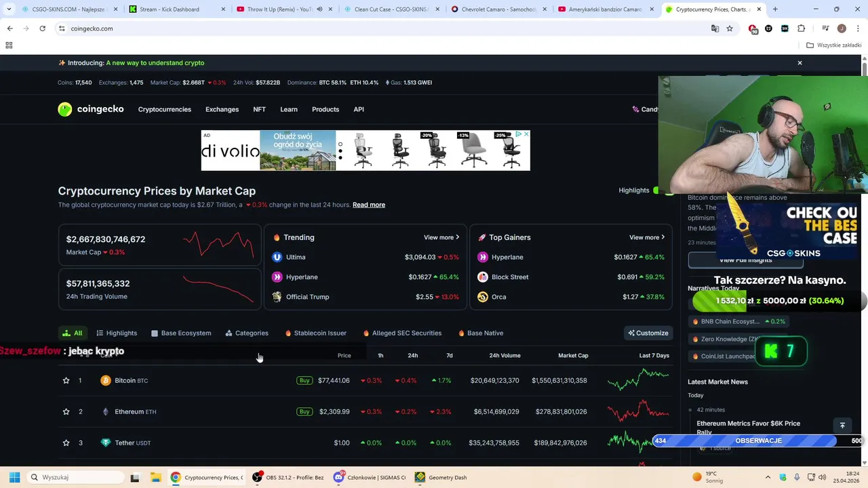Click the browser address bar

point(380,28)
